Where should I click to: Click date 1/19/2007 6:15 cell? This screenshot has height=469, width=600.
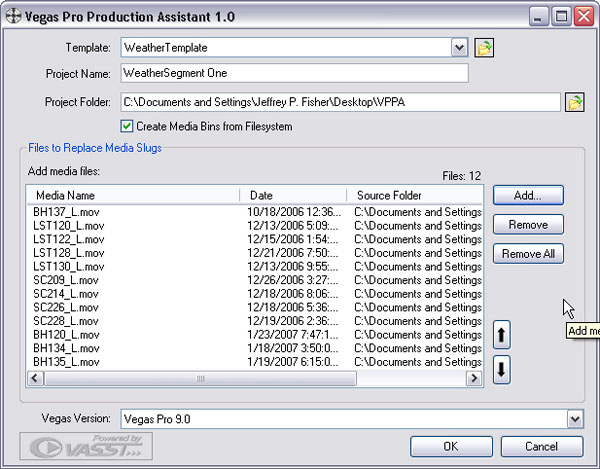tap(293, 362)
